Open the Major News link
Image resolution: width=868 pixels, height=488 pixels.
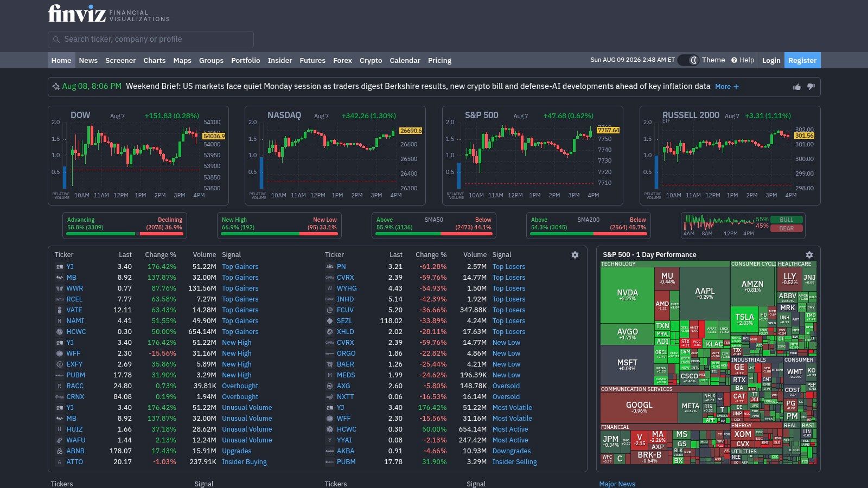click(x=617, y=484)
